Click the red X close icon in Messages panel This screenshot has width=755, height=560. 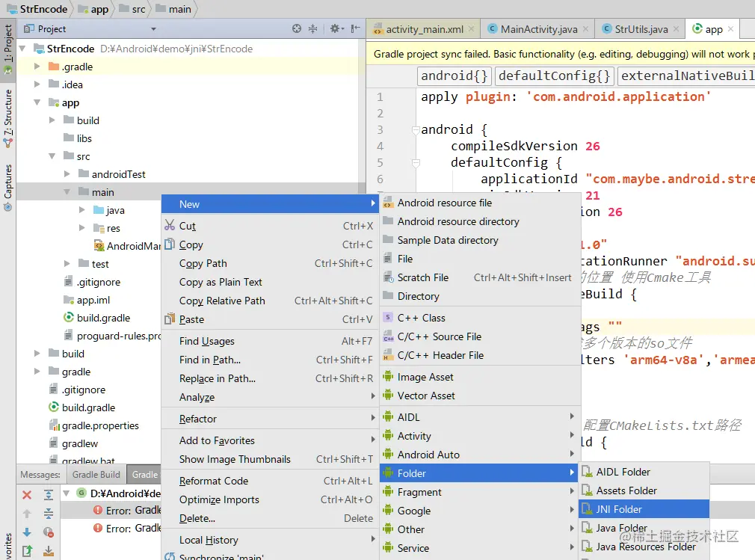(27, 494)
